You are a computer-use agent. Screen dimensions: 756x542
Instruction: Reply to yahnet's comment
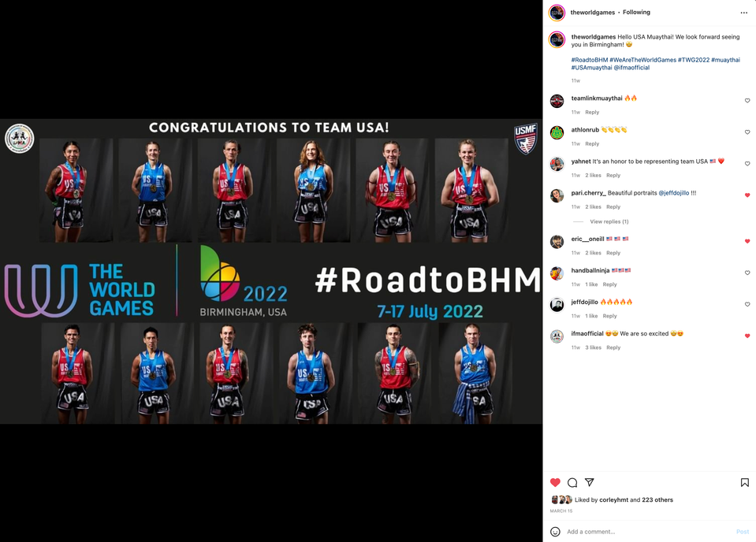[613, 176]
